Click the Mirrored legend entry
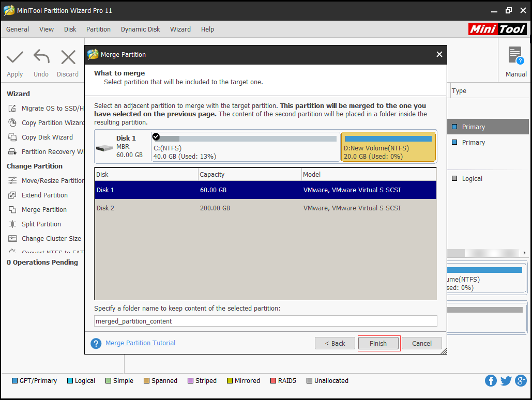 pos(244,381)
